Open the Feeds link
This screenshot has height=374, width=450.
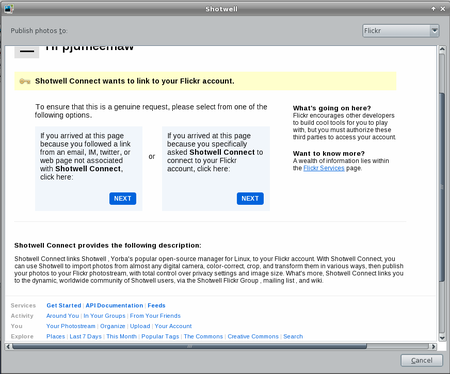click(156, 305)
